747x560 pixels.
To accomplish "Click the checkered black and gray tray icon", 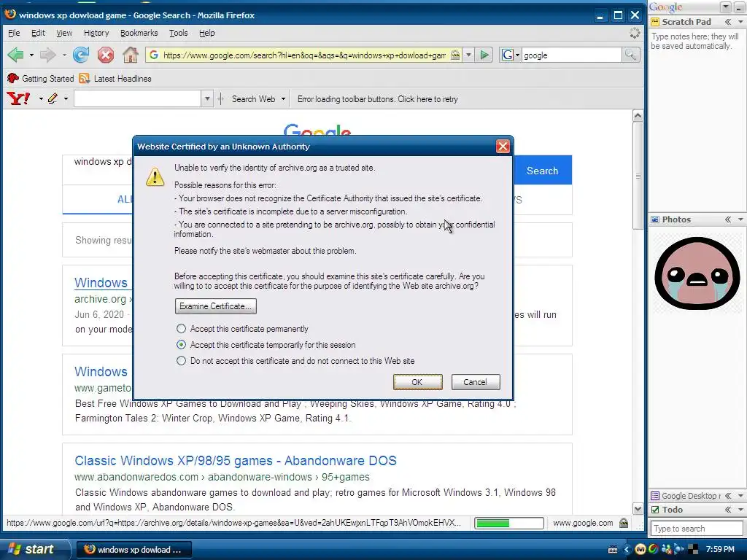I will [693, 549].
